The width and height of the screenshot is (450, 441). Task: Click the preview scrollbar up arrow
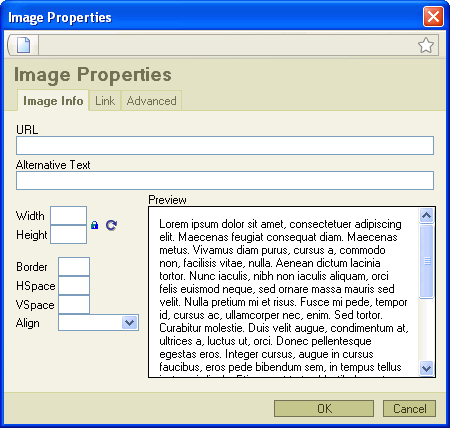click(426, 216)
